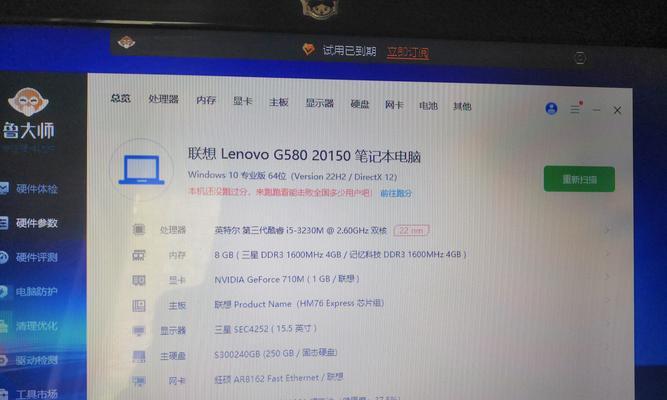Switch to the 处理器 tab

pos(163,100)
